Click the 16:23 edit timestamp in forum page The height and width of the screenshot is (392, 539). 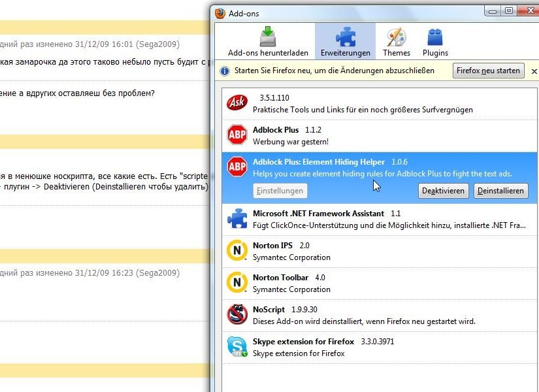90,273
